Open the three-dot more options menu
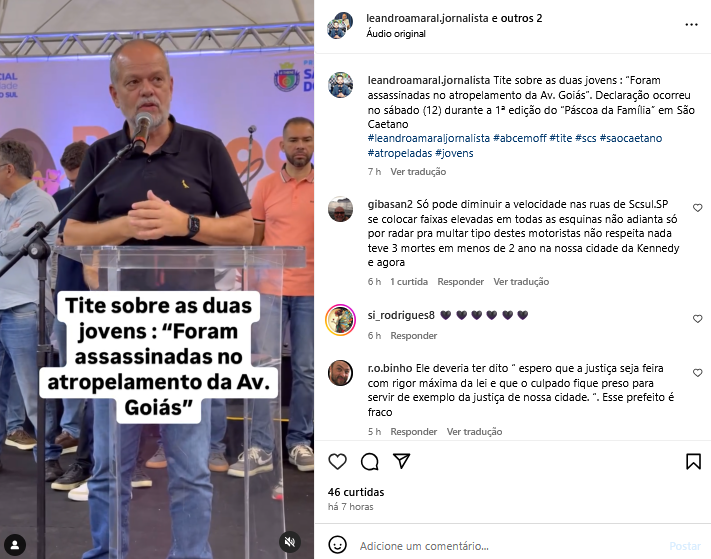 [x=691, y=24]
